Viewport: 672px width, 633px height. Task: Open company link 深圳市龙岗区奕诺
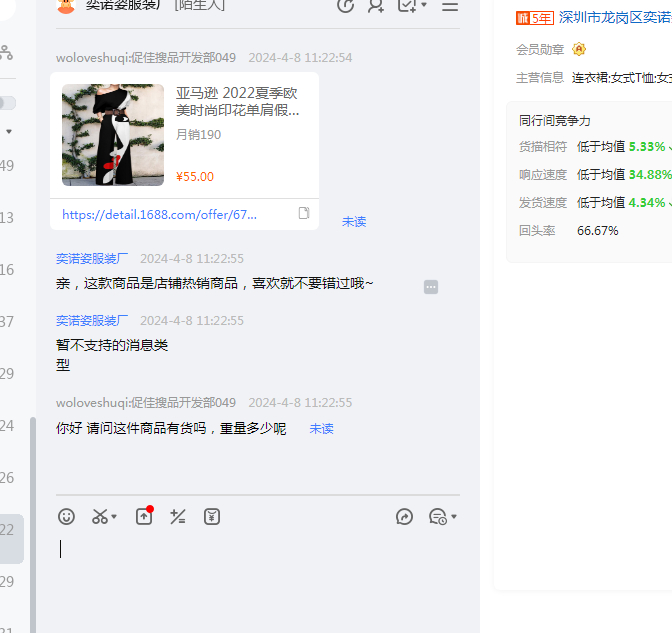coord(615,18)
